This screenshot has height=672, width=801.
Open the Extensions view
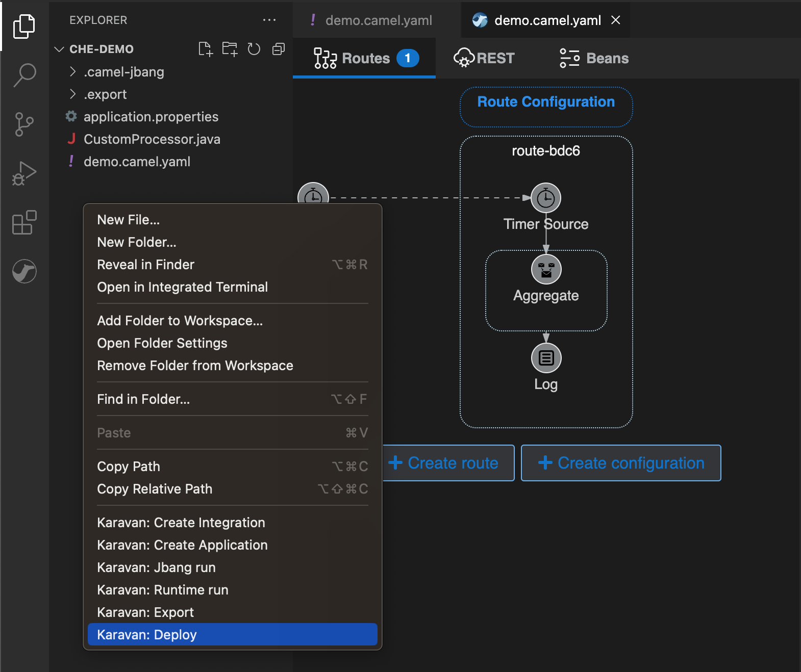tap(24, 223)
